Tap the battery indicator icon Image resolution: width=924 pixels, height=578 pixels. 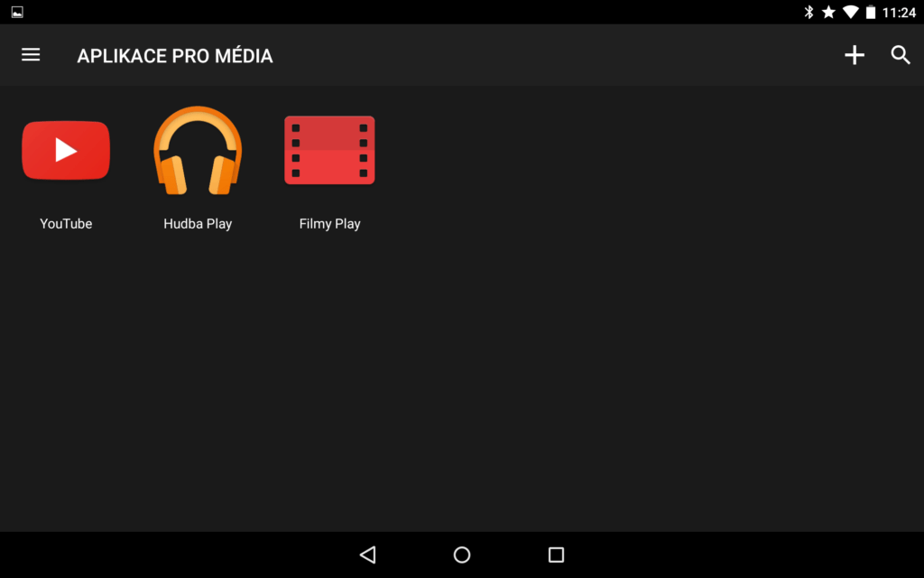[x=871, y=13]
